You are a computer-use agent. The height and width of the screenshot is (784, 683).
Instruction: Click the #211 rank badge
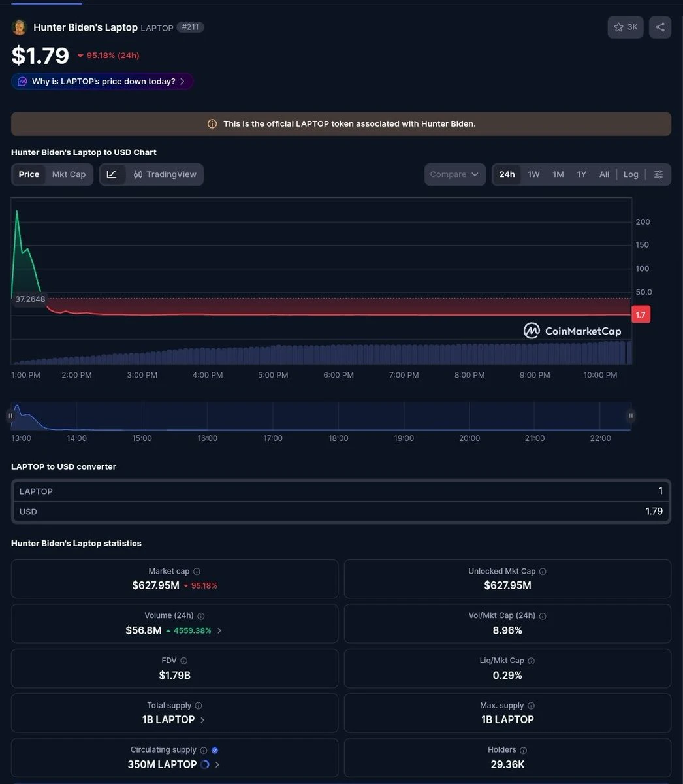pyautogui.click(x=190, y=27)
